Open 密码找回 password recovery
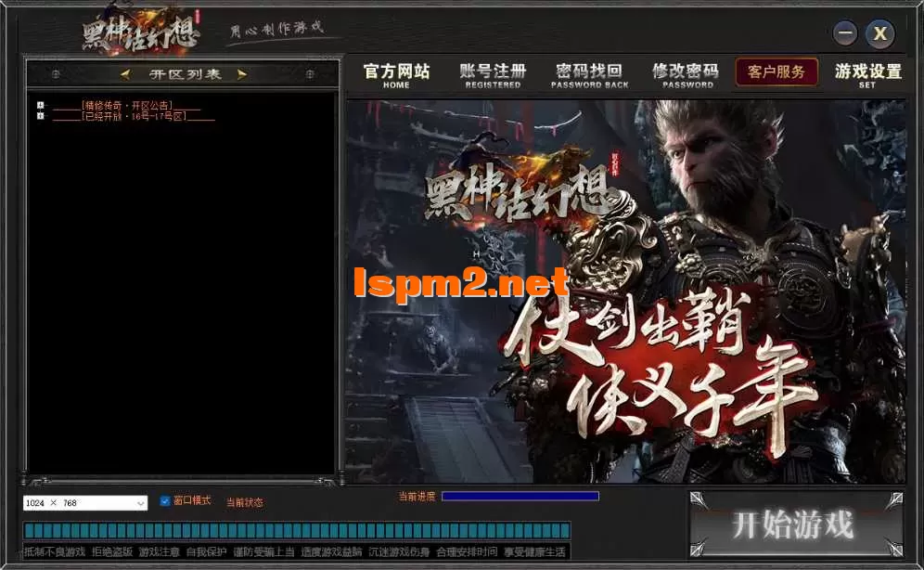Viewport: 924px width, 570px height. tap(589, 75)
